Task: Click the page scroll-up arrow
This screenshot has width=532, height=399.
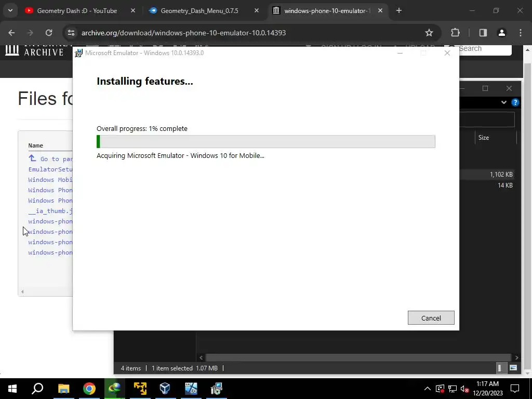Action: (528, 50)
